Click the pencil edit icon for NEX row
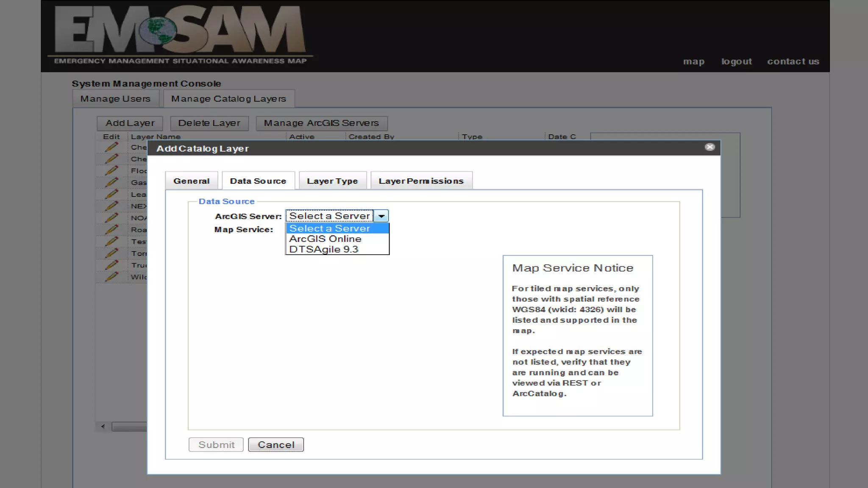Image resolution: width=868 pixels, height=488 pixels. (111, 206)
